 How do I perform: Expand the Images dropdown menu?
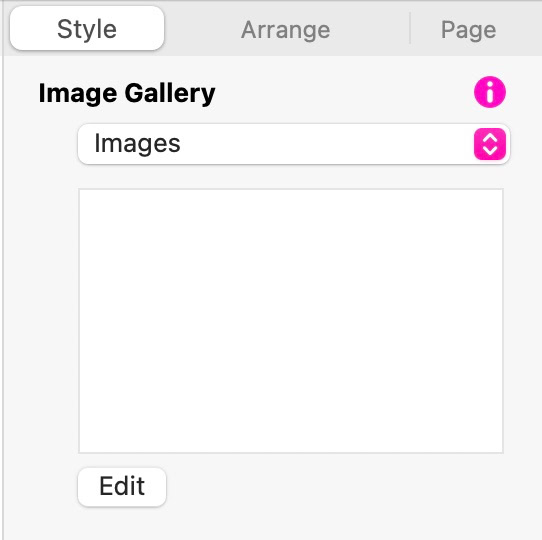[x=294, y=144]
